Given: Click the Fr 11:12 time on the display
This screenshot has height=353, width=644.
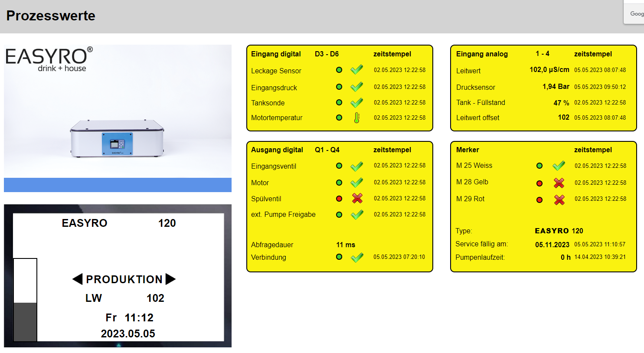Looking at the screenshot, I should (129, 317).
